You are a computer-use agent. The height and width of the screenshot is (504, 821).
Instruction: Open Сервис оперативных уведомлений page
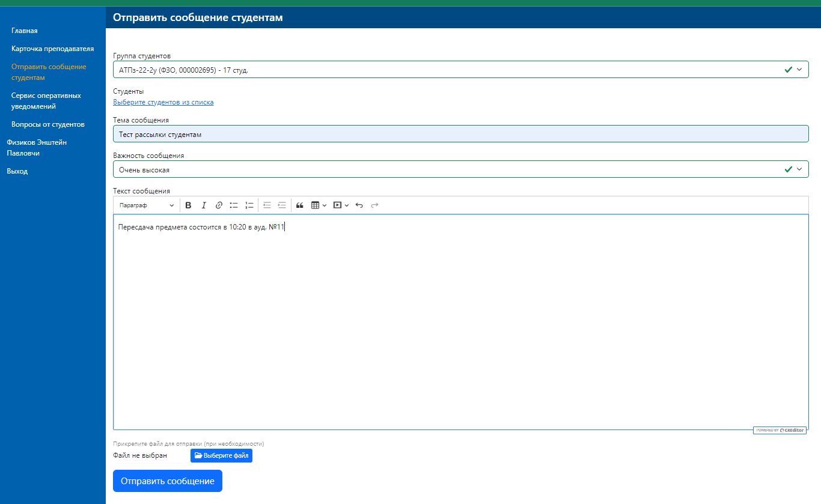(46, 101)
